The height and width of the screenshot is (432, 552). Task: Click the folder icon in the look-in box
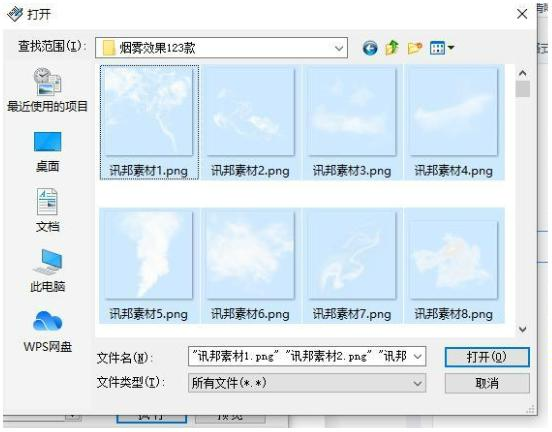pyautogui.click(x=109, y=48)
